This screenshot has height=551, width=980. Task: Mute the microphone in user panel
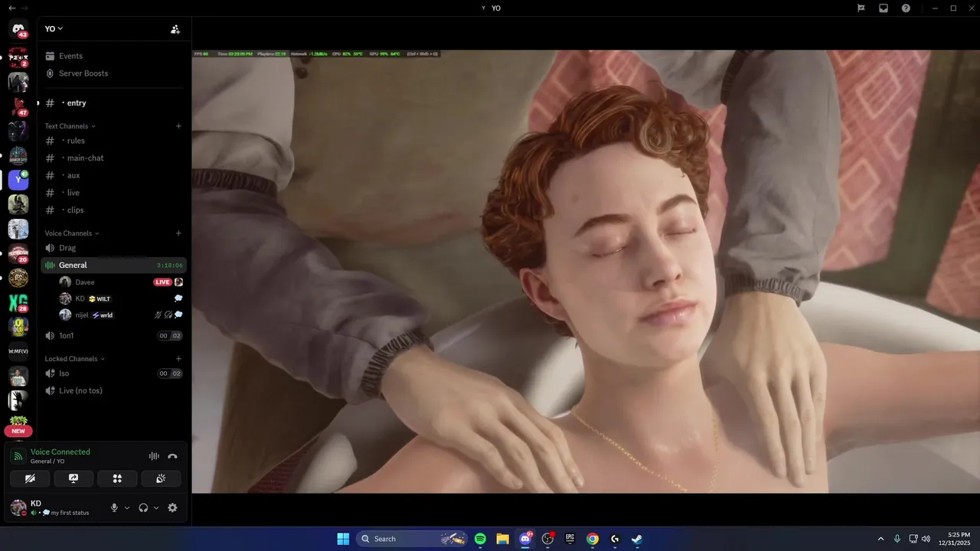click(114, 507)
